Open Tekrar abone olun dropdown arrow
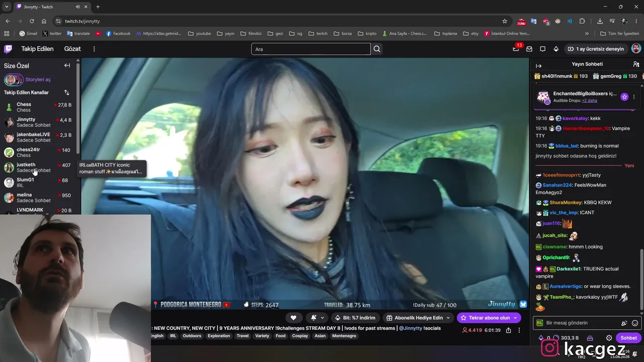The height and width of the screenshot is (362, 644). 515,318
